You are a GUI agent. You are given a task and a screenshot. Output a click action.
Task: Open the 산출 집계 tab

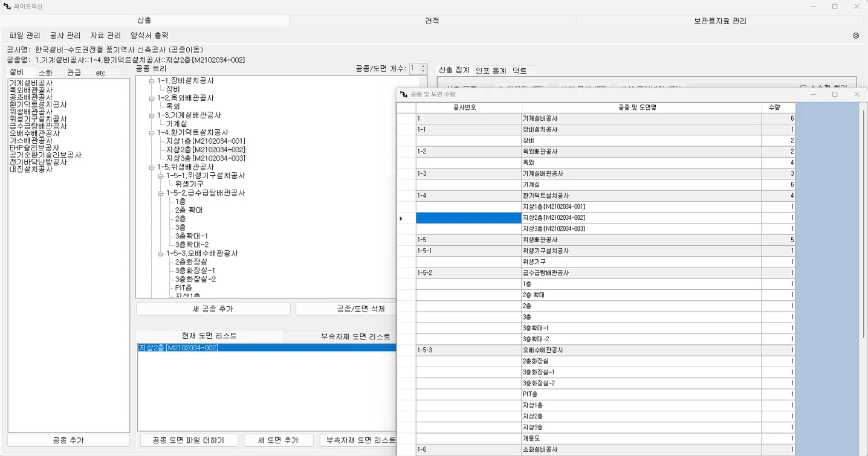(x=454, y=70)
